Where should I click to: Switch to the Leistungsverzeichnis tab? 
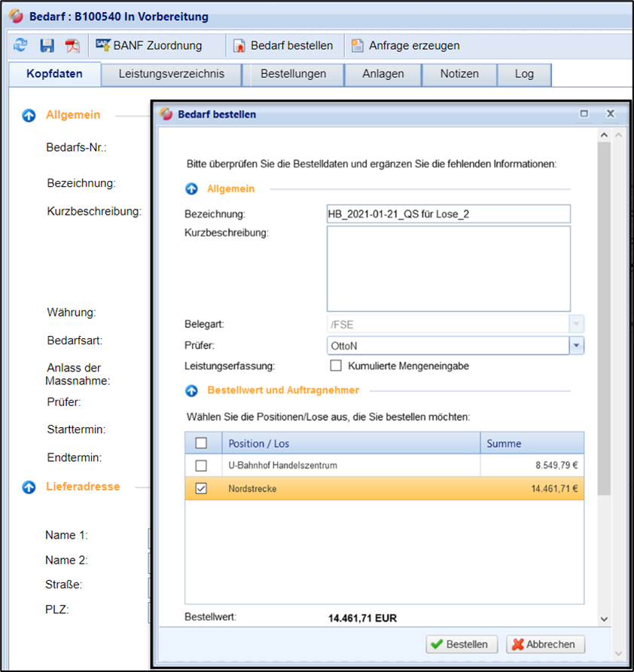172,74
